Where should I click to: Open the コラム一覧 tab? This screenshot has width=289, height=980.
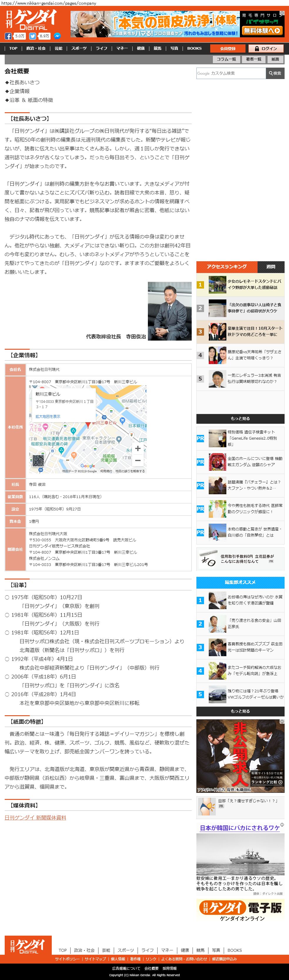click(226, 59)
